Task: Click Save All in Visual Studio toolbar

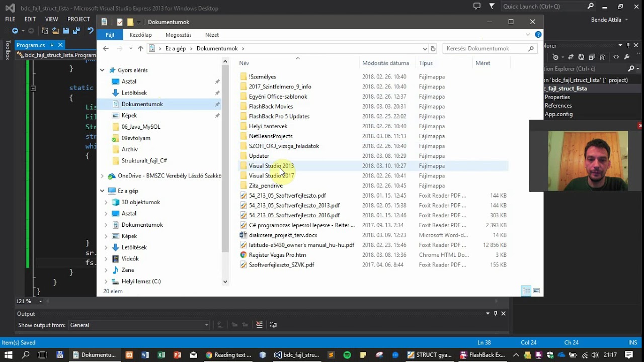Action: (x=76, y=31)
